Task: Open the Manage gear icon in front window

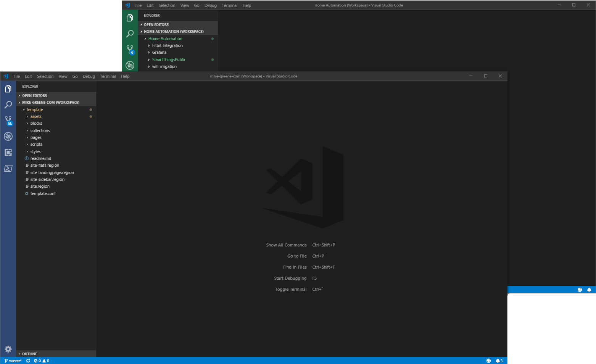Action: tap(8, 349)
